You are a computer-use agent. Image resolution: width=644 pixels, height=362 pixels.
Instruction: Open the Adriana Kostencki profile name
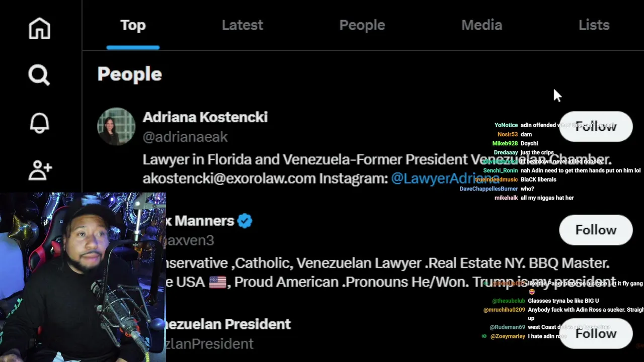(x=205, y=117)
